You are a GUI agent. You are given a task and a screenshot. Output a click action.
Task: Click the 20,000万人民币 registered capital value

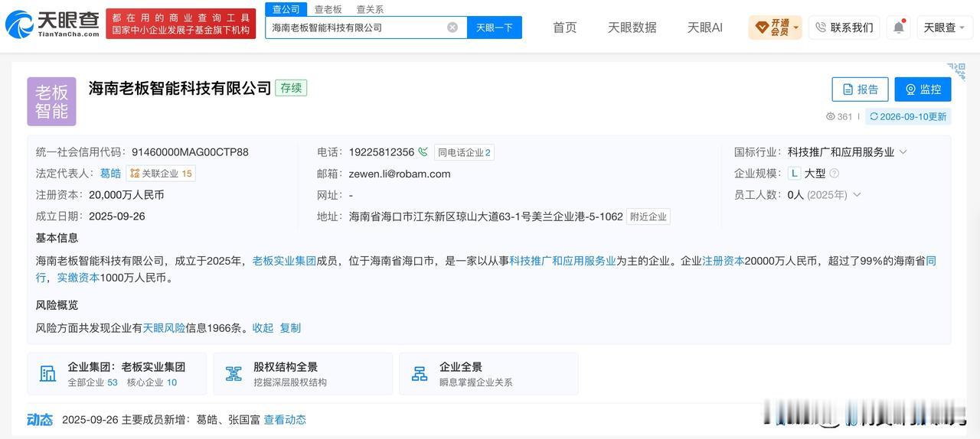(126, 195)
